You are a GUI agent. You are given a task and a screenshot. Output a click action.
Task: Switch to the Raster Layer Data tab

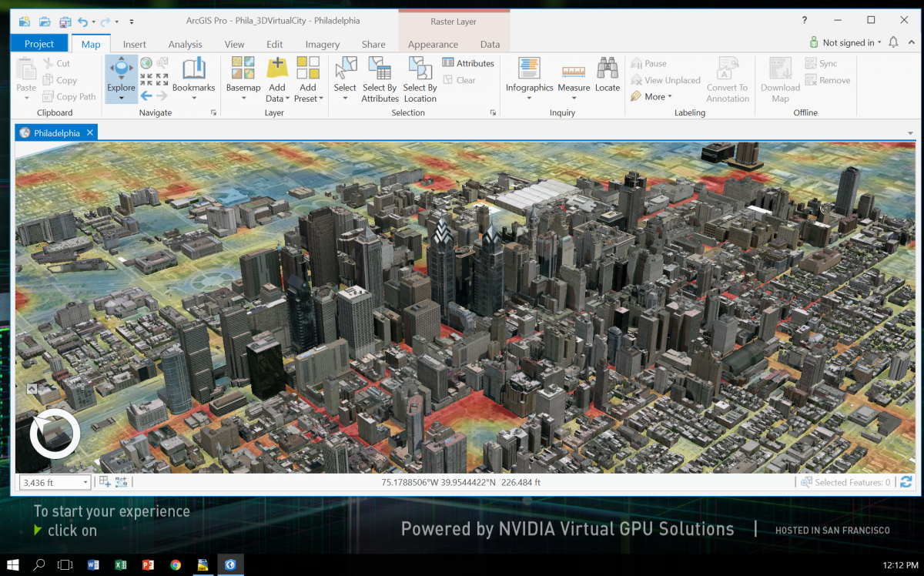click(490, 44)
